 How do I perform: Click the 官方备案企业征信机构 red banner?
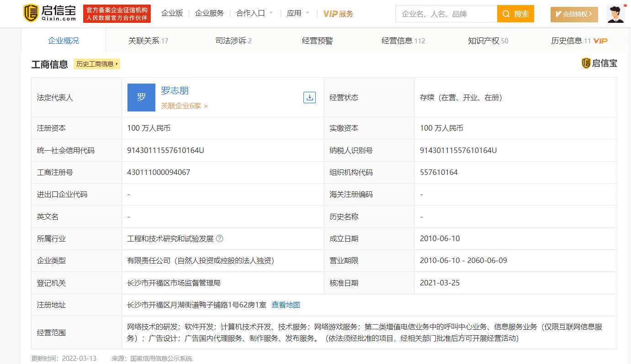[x=117, y=14]
